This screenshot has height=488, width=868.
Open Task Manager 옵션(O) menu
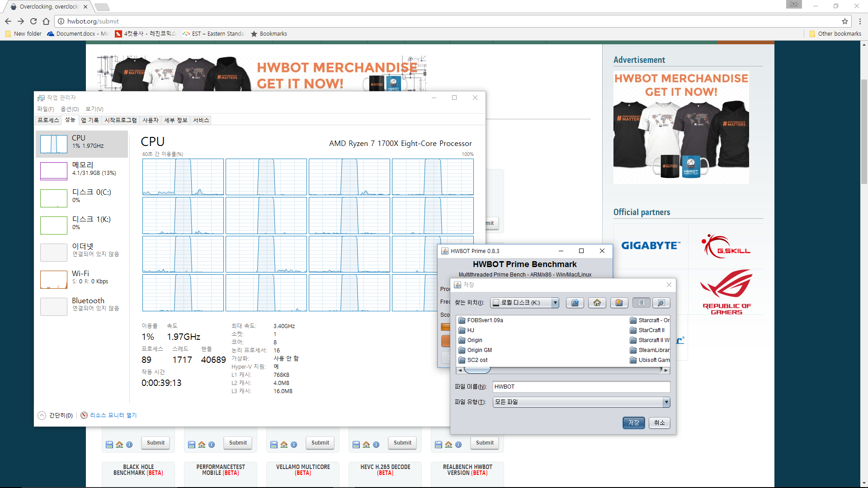point(70,109)
